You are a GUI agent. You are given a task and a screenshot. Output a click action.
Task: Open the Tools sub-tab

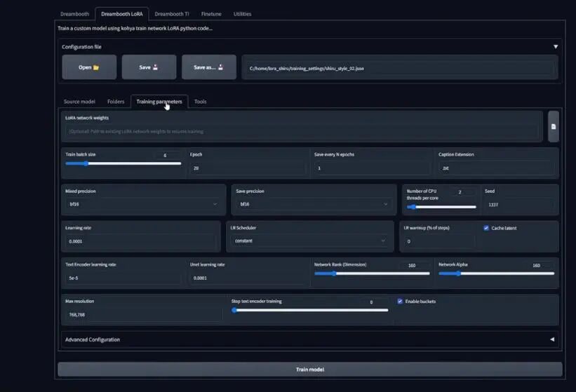point(200,102)
